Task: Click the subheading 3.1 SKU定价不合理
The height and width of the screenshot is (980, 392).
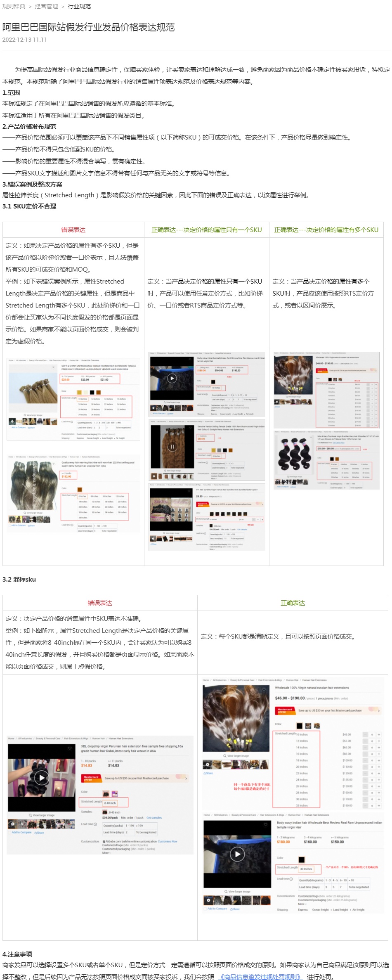Action: coord(29,206)
